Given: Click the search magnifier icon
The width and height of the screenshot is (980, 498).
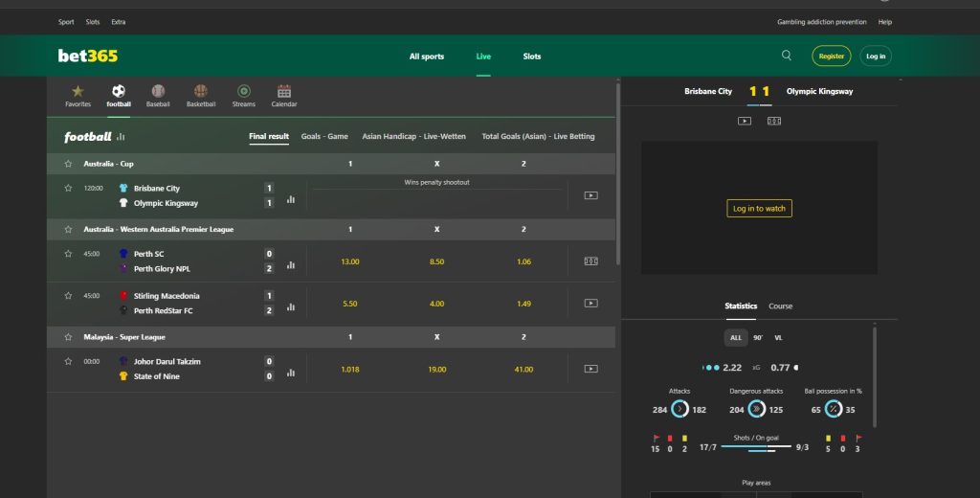Looking at the screenshot, I should [787, 56].
